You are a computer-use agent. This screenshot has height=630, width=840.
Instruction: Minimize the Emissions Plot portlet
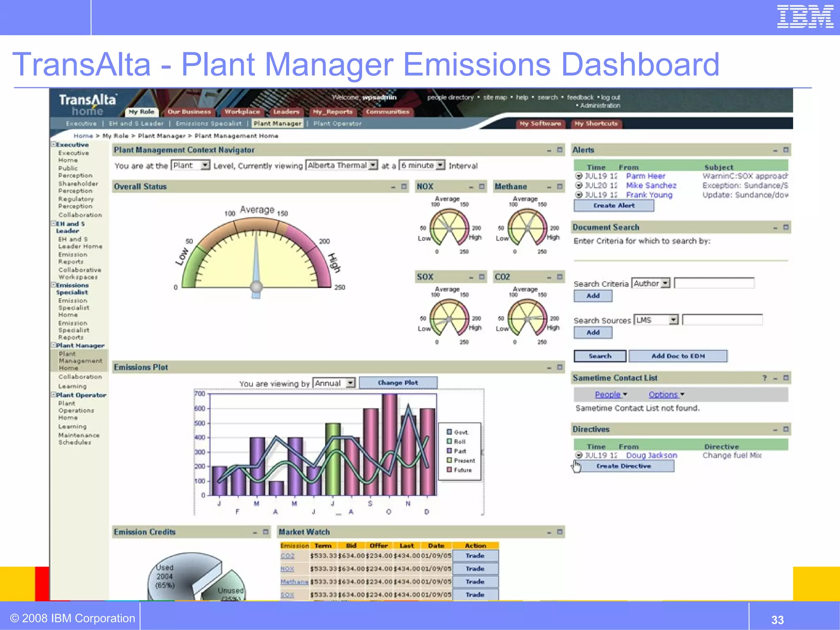pyautogui.click(x=549, y=368)
